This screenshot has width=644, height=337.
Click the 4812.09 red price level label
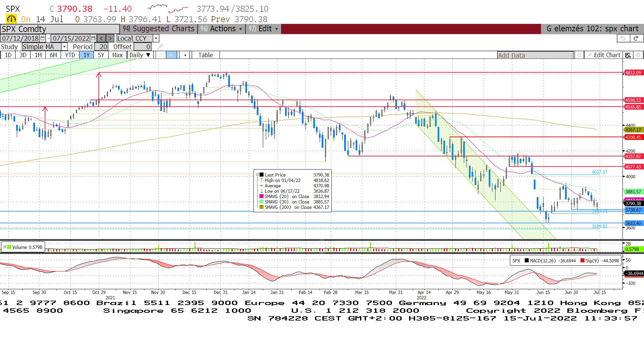(x=633, y=73)
